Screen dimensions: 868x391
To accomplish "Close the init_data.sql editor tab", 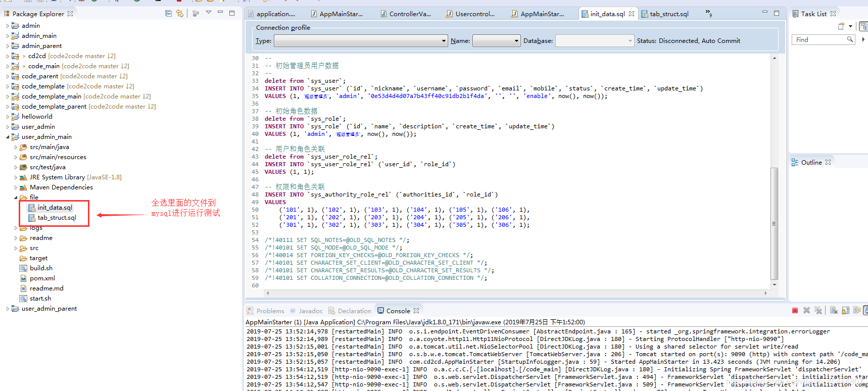I will click(632, 14).
